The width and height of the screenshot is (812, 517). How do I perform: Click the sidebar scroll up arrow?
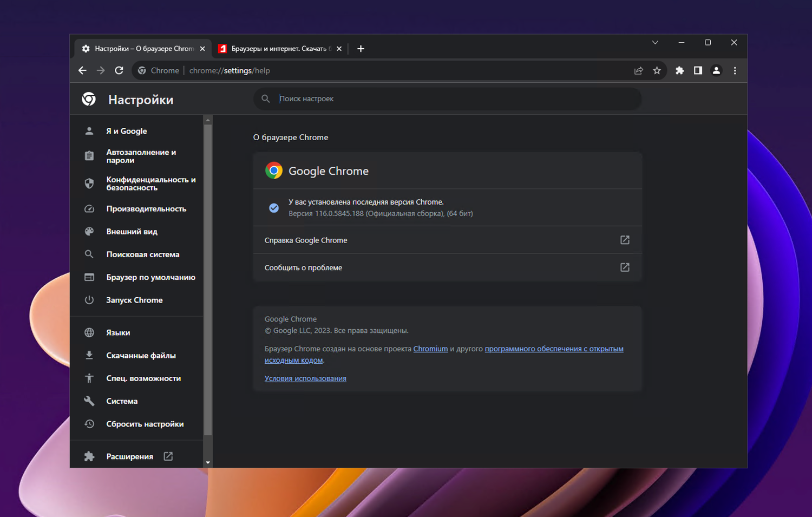[207, 120]
